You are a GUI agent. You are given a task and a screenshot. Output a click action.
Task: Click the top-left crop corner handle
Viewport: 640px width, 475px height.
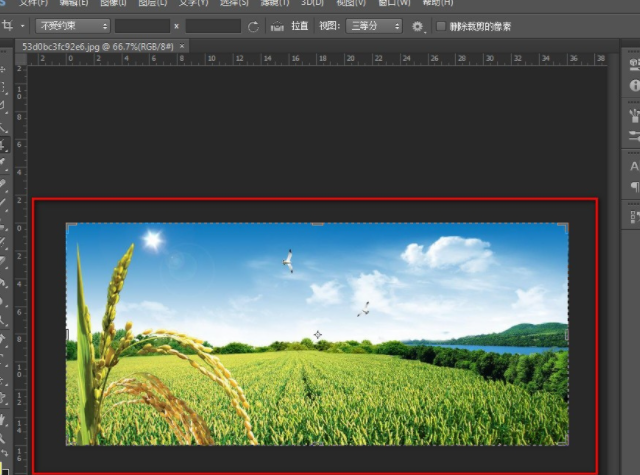pos(71,227)
